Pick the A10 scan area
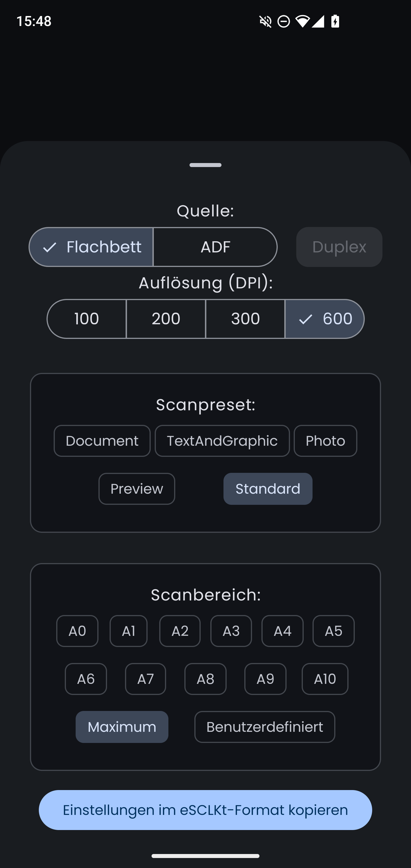The height and width of the screenshot is (868, 411). pos(325,679)
